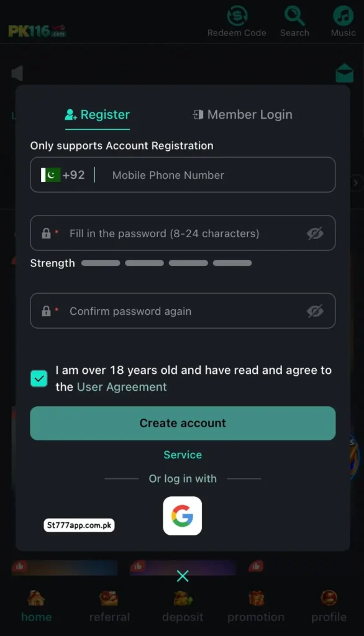Click the Create account button
Image resolution: width=364 pixels, height=636 pixels.
[183, 423]
